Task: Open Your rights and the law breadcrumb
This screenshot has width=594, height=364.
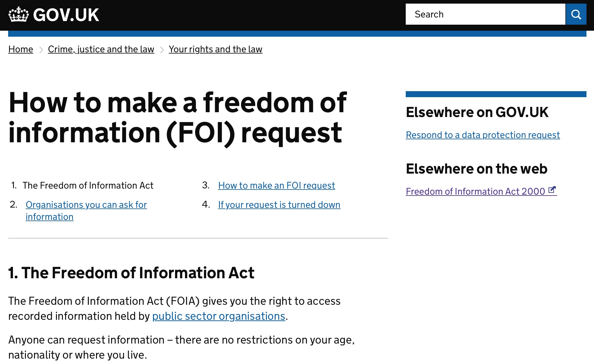Action: click(215, 49)
